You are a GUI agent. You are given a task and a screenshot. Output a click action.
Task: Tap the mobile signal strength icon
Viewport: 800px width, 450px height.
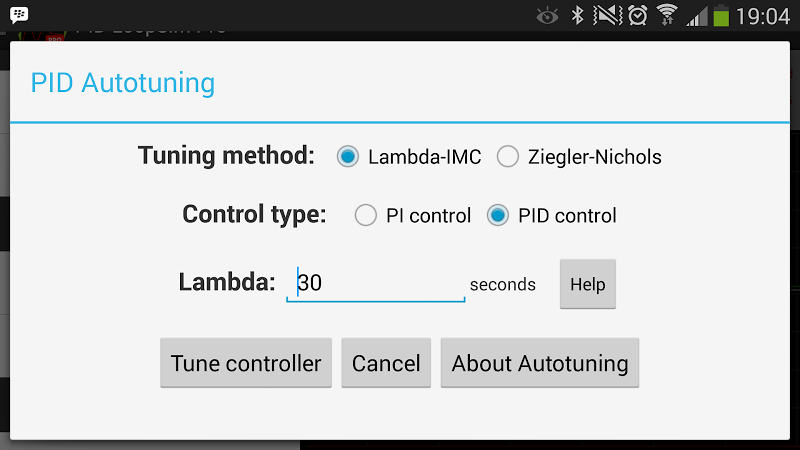click(696, 16)
